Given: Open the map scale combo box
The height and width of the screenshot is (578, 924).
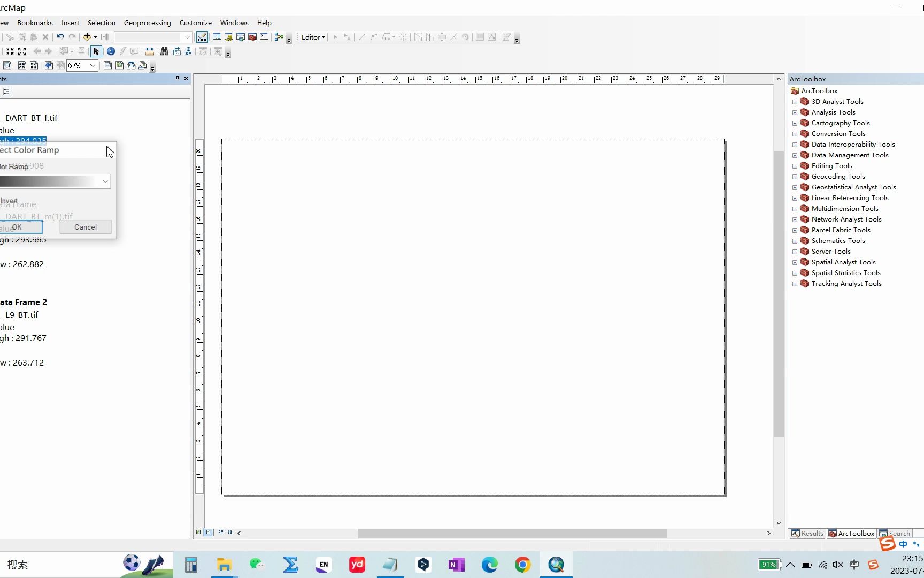Looking at the screenshot, I should point(187,37).
